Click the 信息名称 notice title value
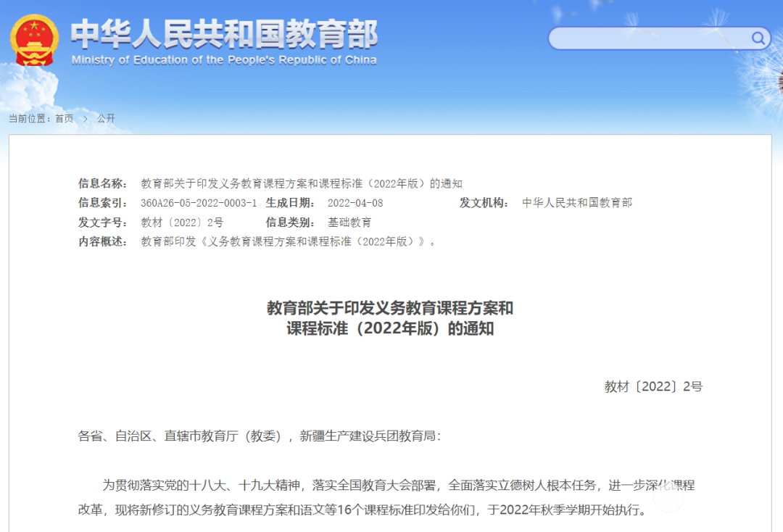The width and height of the screenshot is (783, 532). [301, 183]
